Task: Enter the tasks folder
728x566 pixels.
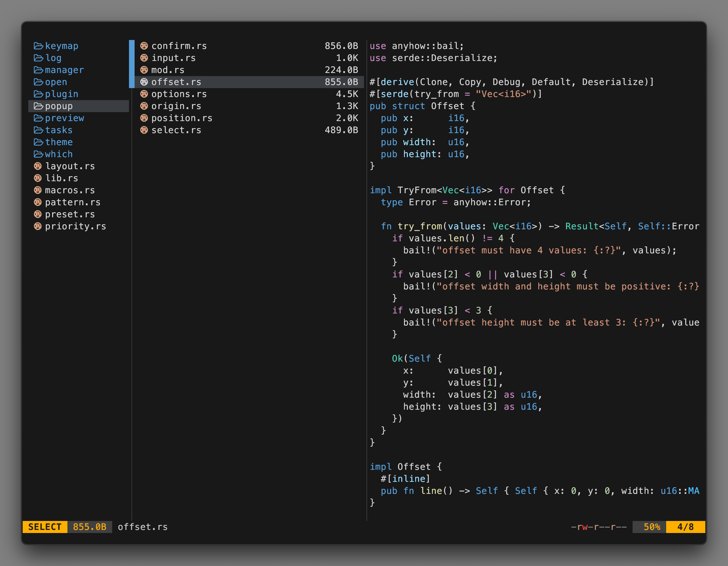Action: click(x=59, y=130)
